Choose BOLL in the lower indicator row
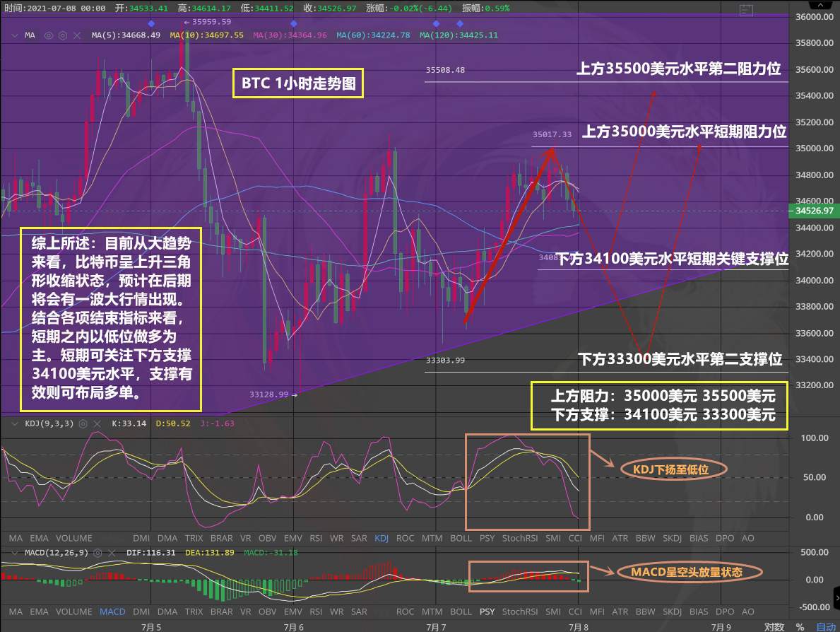The height and width of the screenshot is (632, 840). coord(461,611)
